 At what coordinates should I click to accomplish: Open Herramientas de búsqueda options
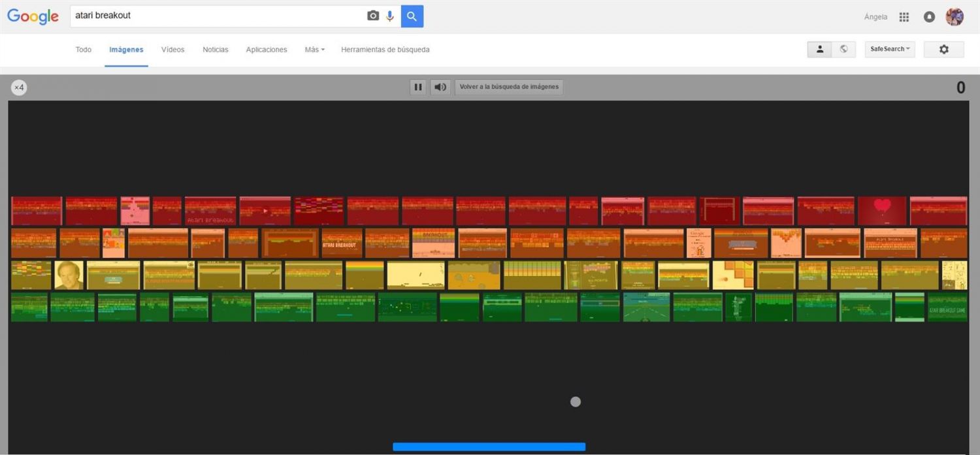pyautogui.click(x=385, y=50)
